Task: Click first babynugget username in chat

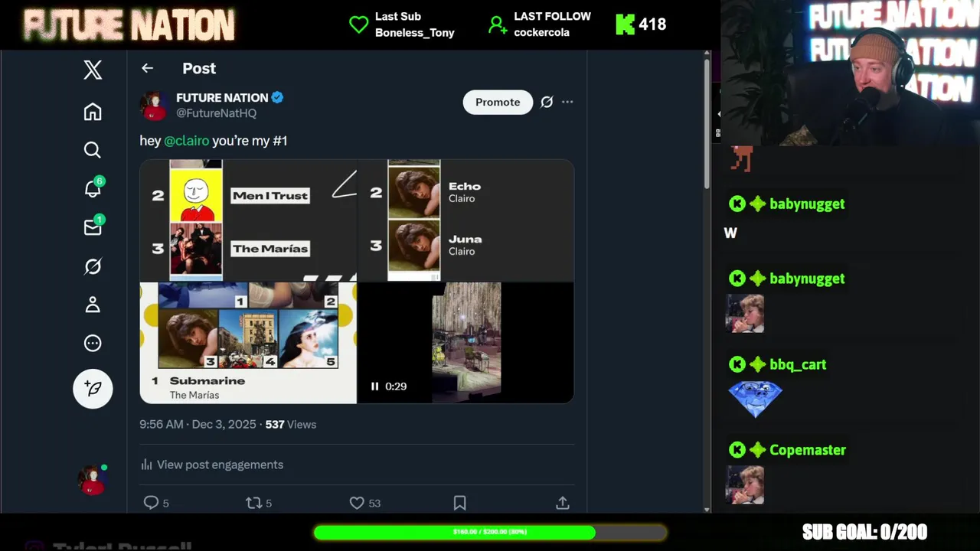Action: tap(807, 204)
